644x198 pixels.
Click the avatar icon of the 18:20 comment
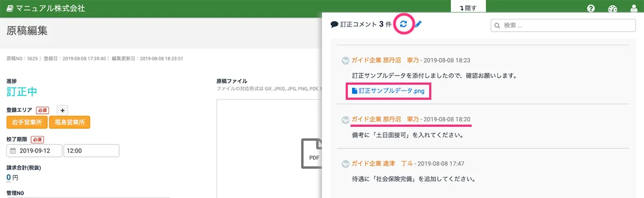click(345, 119)
